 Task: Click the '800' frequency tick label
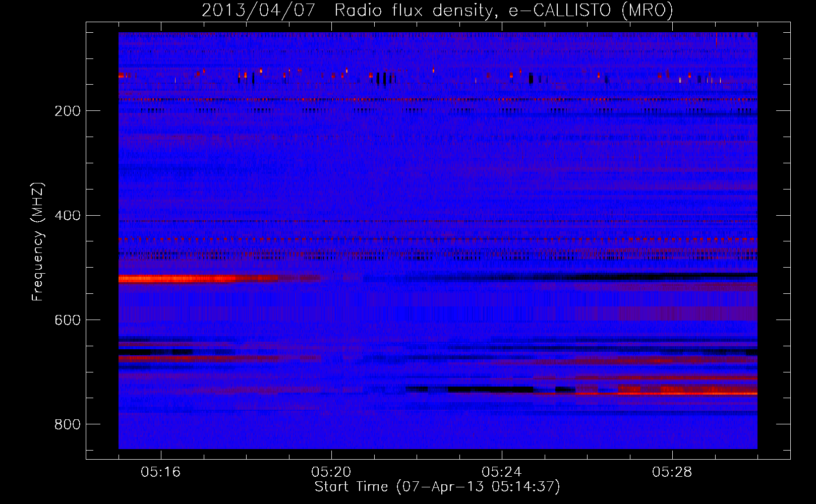click(68, 425)
